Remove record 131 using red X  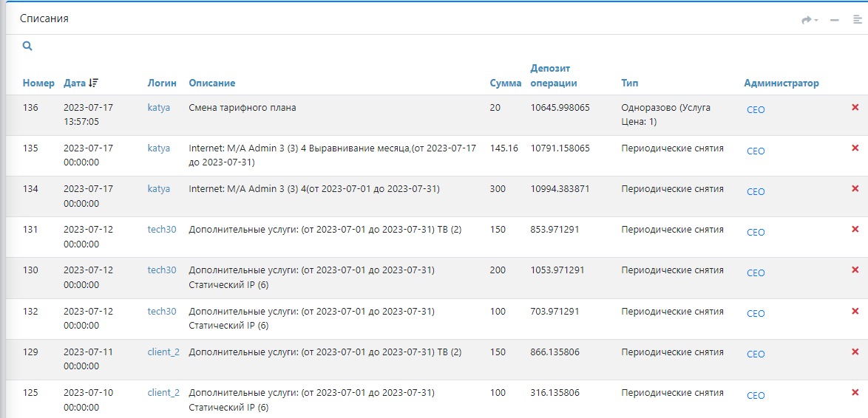pos(855,230)
